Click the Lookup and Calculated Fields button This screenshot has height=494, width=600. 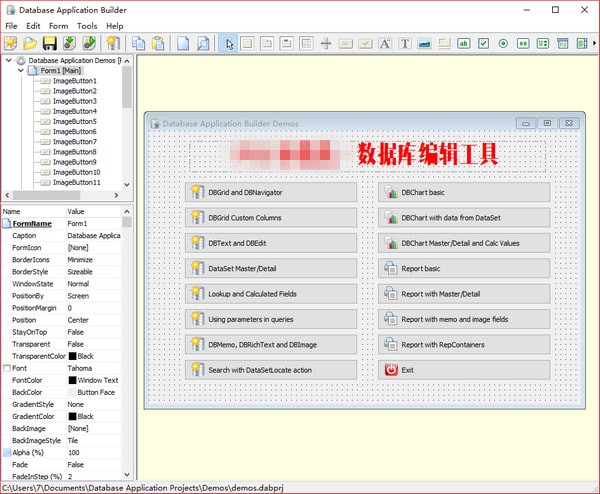point(270,294)
